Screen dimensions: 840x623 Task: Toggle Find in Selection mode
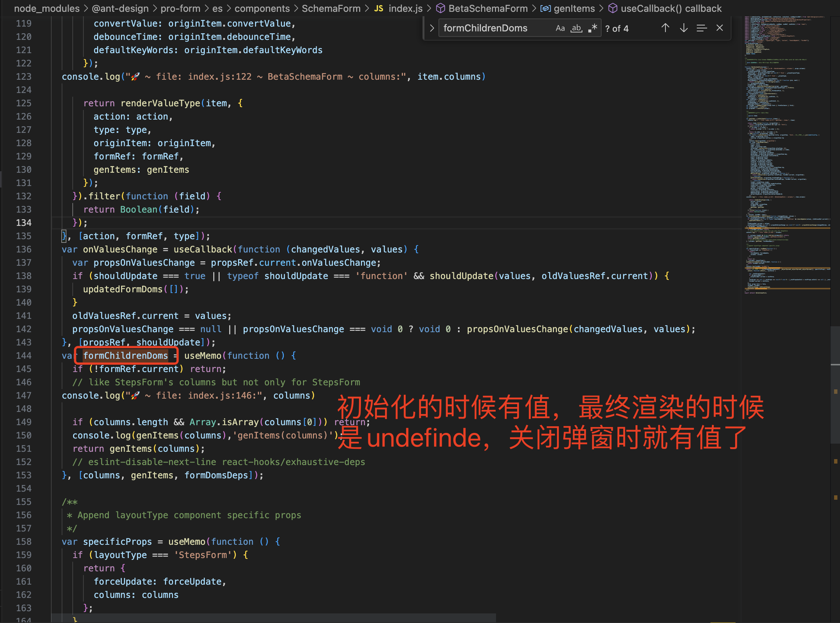701,28
